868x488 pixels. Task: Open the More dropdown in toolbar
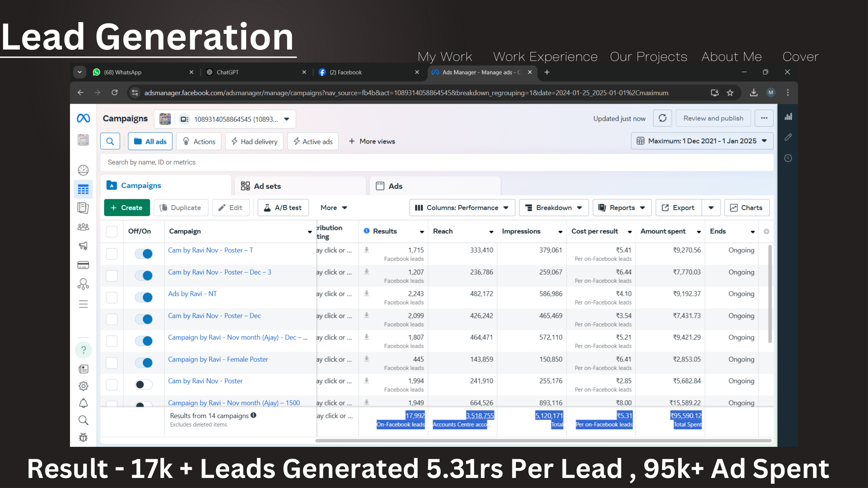coord(334,208)
